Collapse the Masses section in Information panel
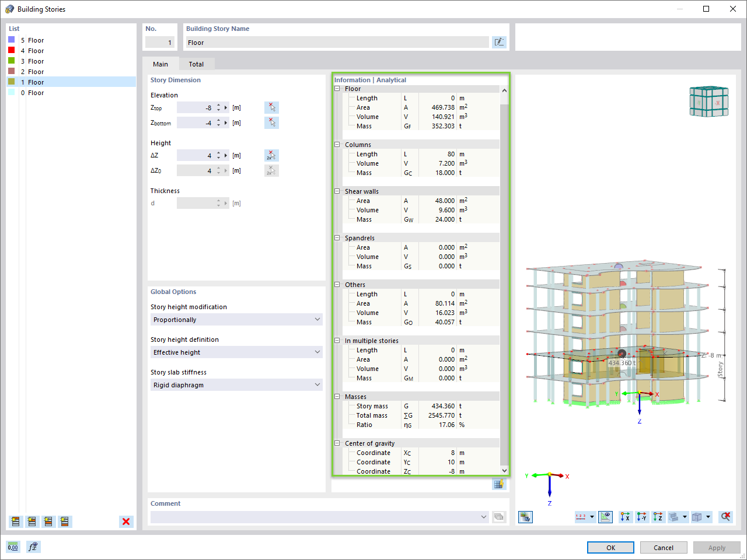 tap(337, 396)
